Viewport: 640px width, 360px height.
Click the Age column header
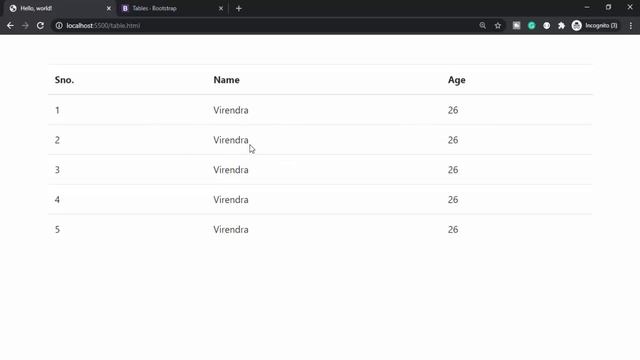tap(457, 80)
